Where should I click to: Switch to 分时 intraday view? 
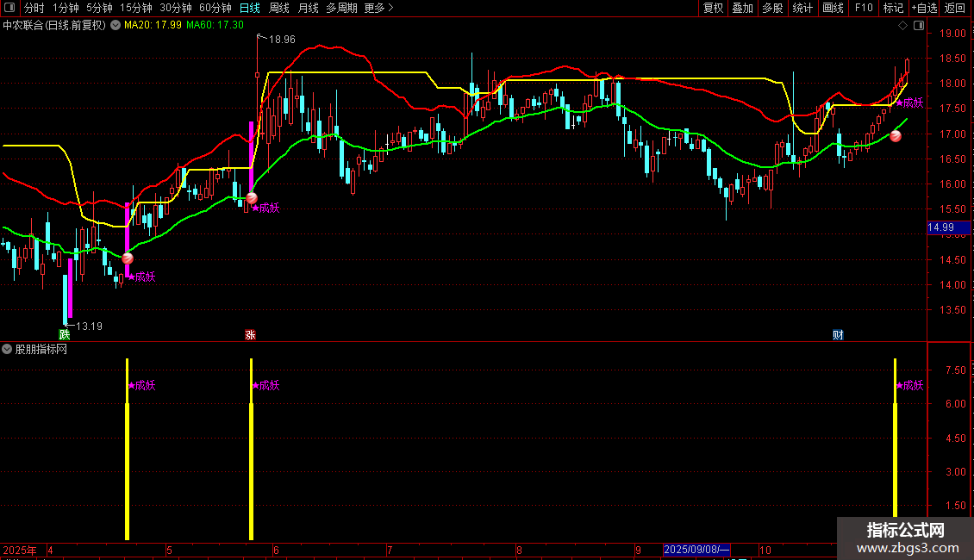click(34, 8)
